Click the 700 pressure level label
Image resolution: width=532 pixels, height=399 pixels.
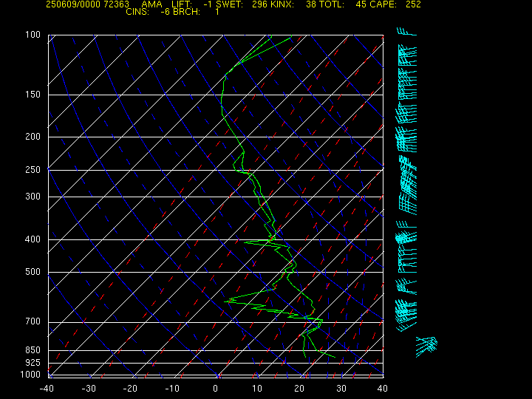33,321
